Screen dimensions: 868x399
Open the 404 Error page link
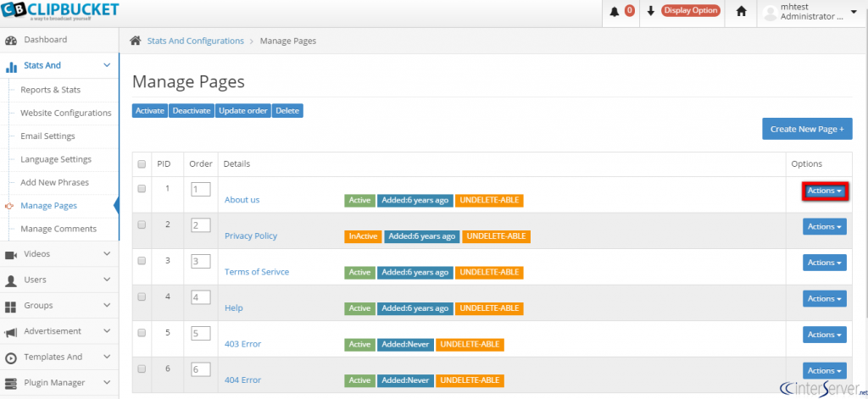[243, 380]
